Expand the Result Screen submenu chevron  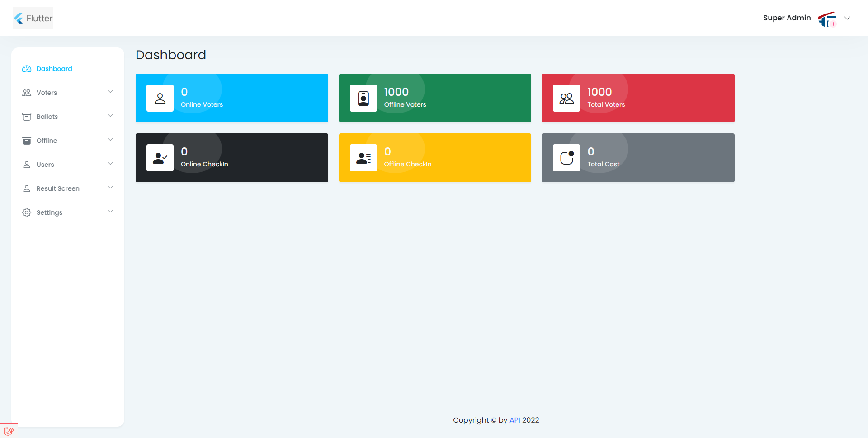pyautogui.click(x=110, y=188)
